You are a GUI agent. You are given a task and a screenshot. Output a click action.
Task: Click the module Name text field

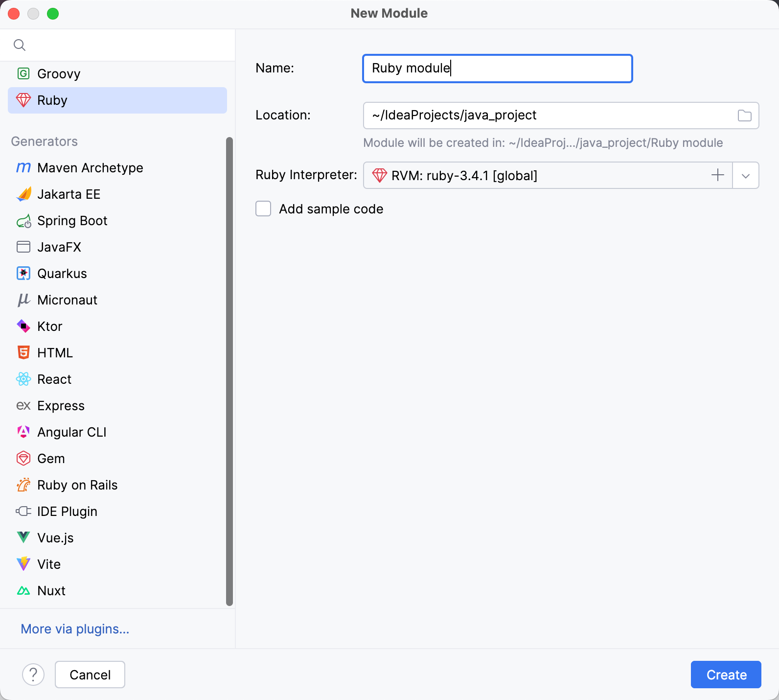pyautogui.click(x=497, y=69)
